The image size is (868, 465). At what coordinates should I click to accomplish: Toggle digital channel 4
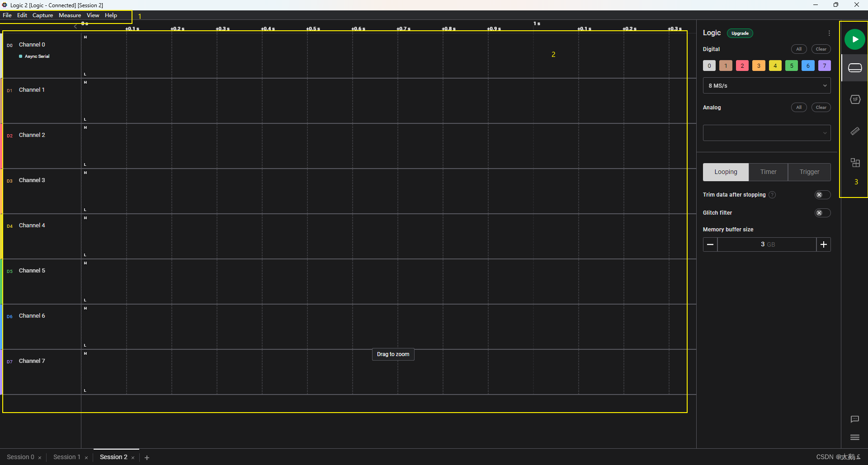coord(775,66)
